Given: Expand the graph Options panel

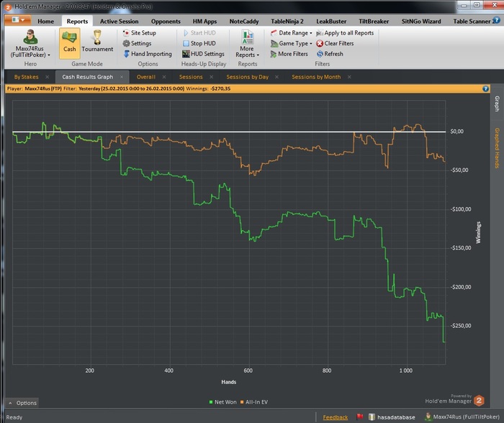Looking at the screenshot, I should pyautogui.click(x=22, y=403).
